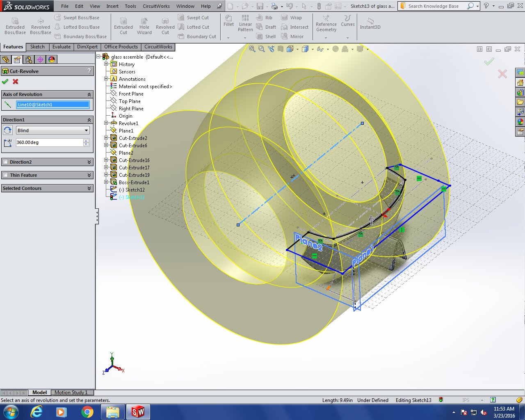Open the Blind end condition dropdown
The image size is (525, 420).
pyautogui.click(x=52, y=130)
